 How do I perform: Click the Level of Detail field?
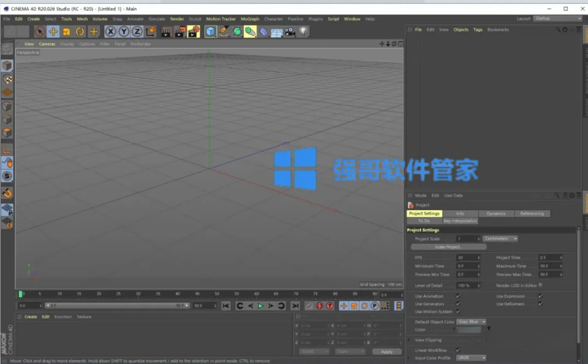468,286
